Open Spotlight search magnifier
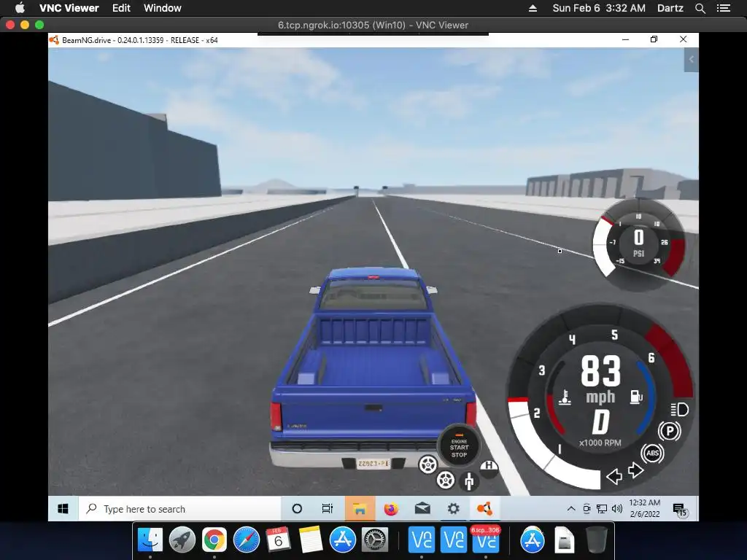This screenshot has height=560, width=747. pyautogui.click(x=700, y=8)
